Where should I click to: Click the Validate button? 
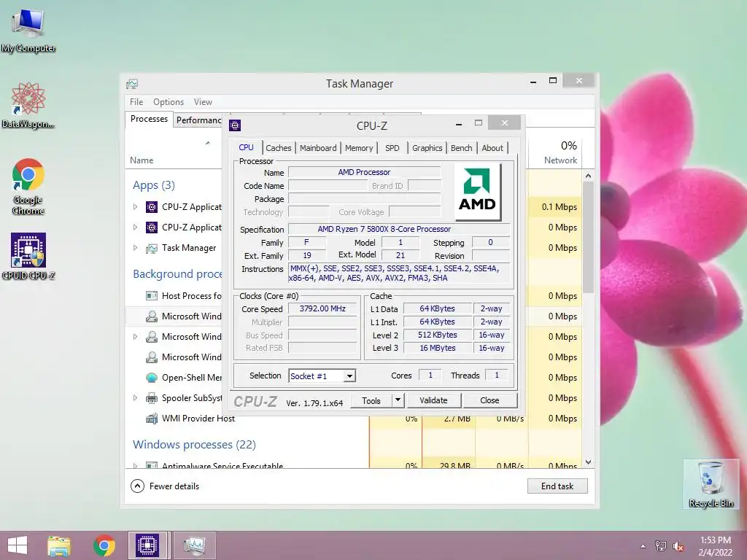click(x=433, y=400)
